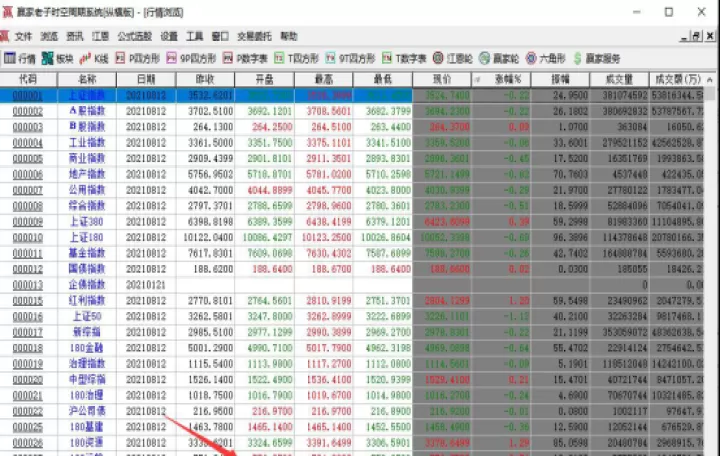Click the vertical scrollbar thumb beside the first row
Viewport: 720px width, 456px height.
(710, 94)
